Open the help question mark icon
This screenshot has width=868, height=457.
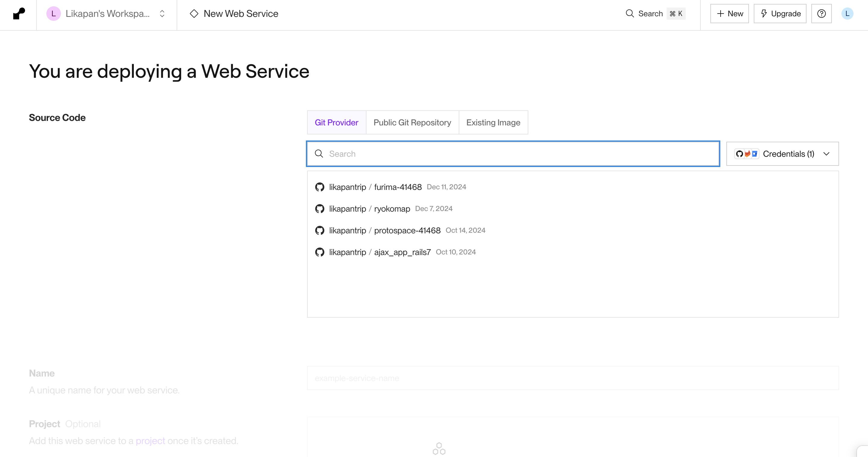point(821,14)
